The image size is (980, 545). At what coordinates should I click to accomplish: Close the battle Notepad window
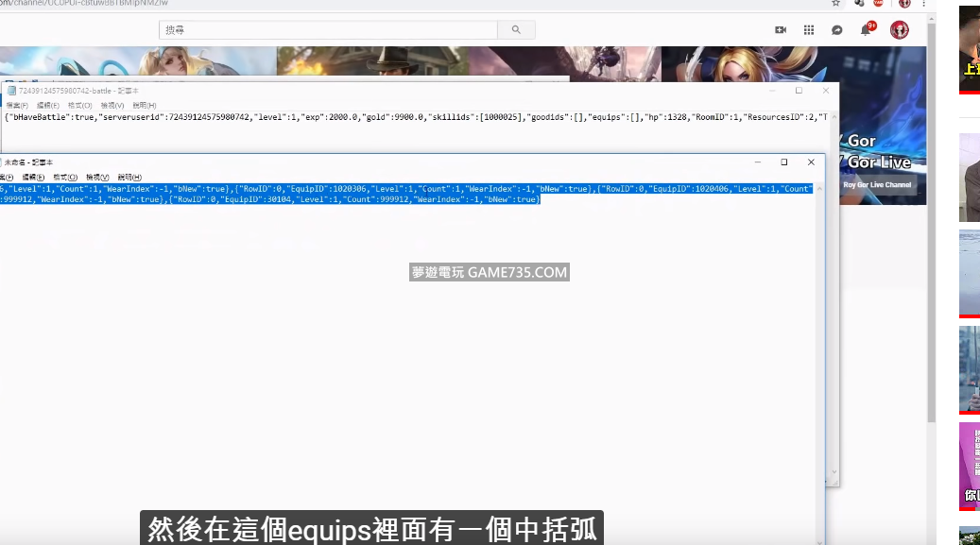pos(826,91)
